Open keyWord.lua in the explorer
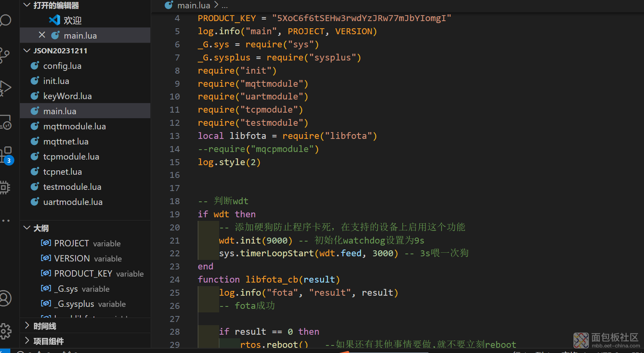The height and width of the screenshot is (353, 644). 85,96
